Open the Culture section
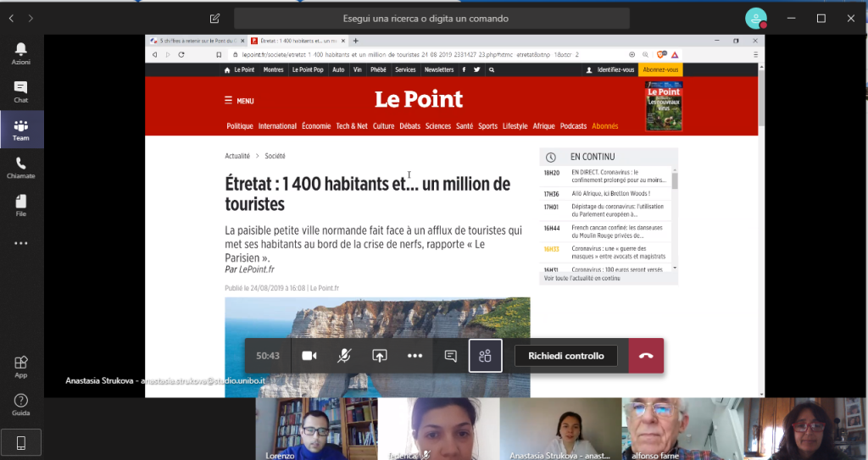 click(384, 126)
